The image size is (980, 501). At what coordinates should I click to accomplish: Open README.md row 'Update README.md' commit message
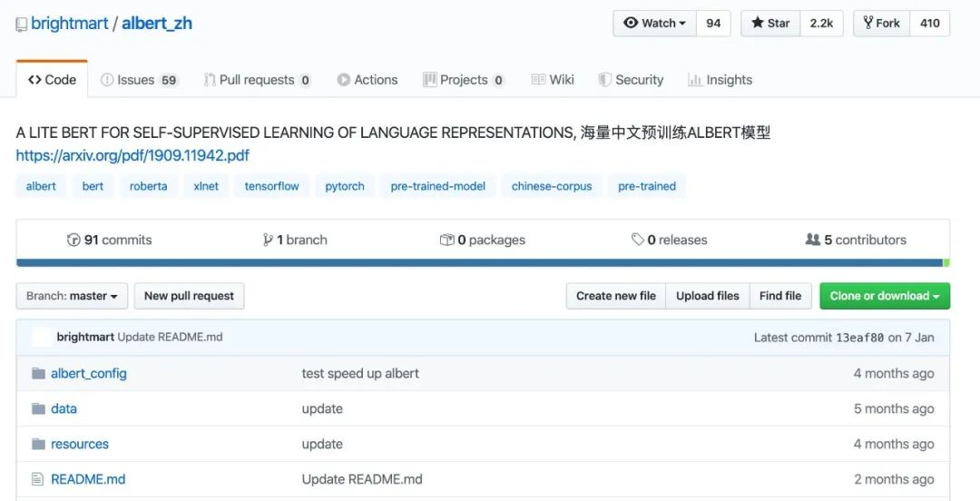[x=362, y=479]
